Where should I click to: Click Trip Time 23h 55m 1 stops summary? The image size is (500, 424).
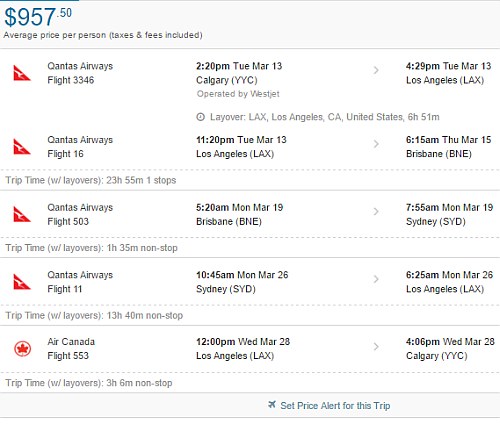coord(91,180)
